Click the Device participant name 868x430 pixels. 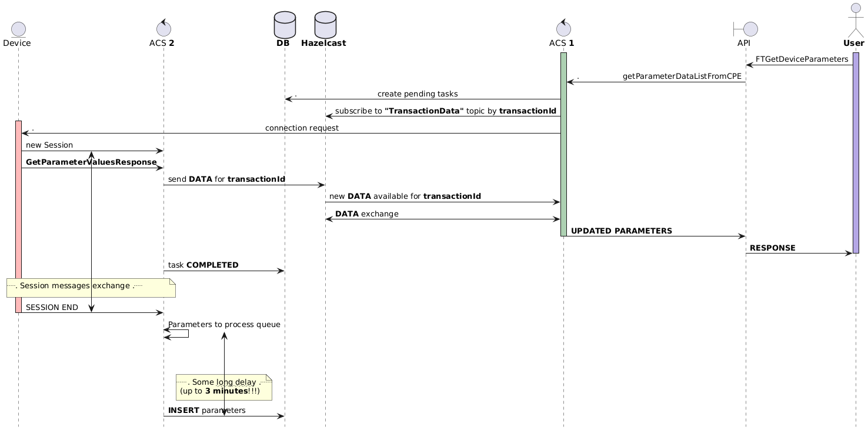click(x=17, y=43)
